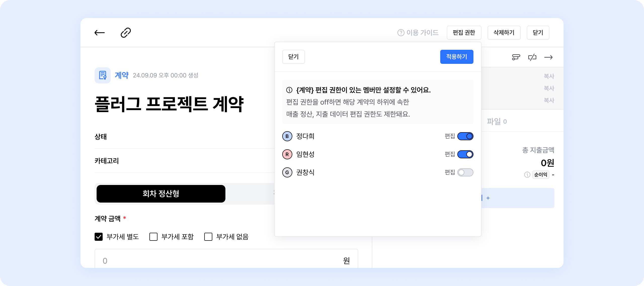Turn off edit toggle for 정다희
The height and width of the screenshot is (286, 644).
click(465, 136)
